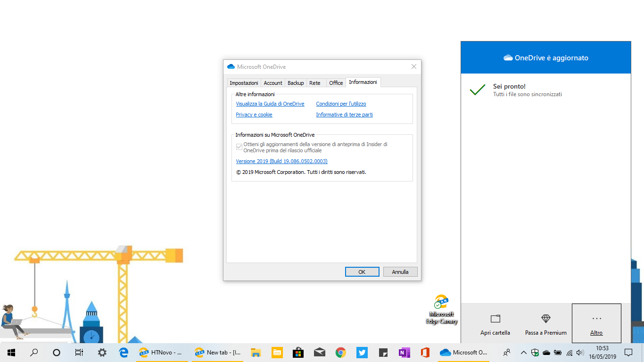Open File Explorer from the taskbar

tap(256, 352)
